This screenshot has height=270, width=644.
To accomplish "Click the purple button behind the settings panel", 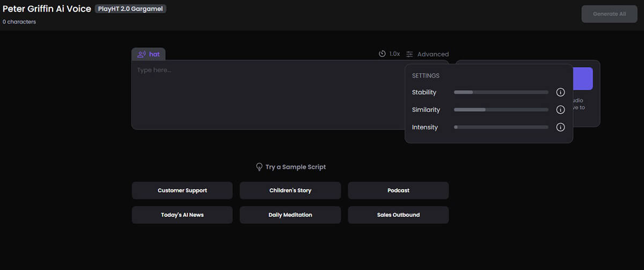I will click(583, 79).
